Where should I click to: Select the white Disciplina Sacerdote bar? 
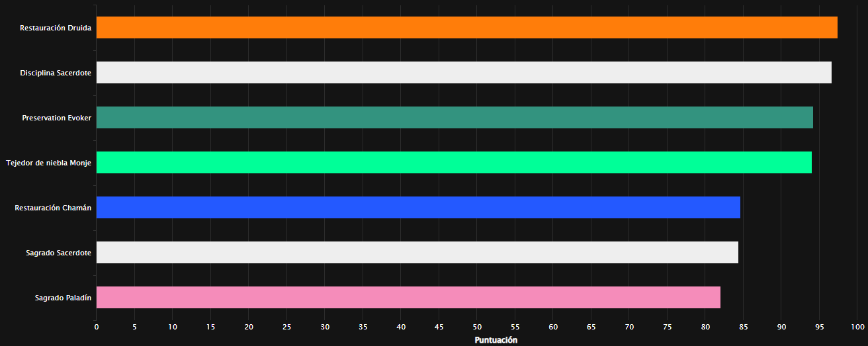tap(463, 73)
